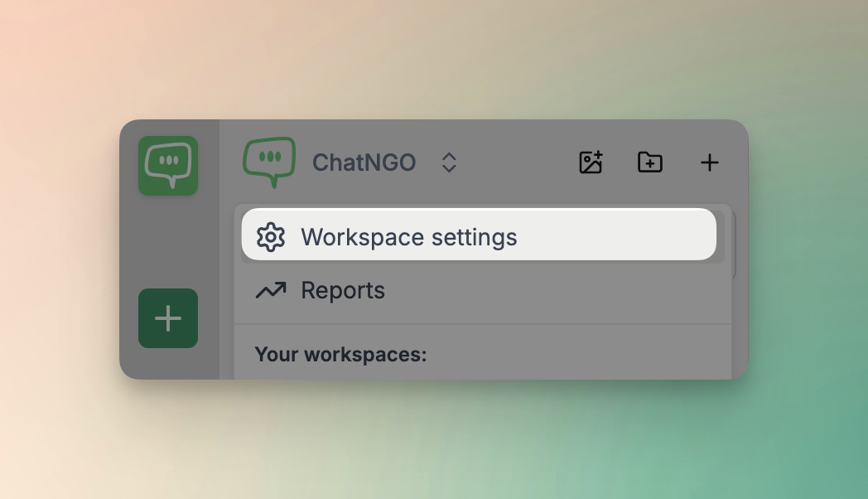Open Reports from the dropdown menu
Image resolution: width=868 pixels, height=499 pixels.
tap(343, 290)
